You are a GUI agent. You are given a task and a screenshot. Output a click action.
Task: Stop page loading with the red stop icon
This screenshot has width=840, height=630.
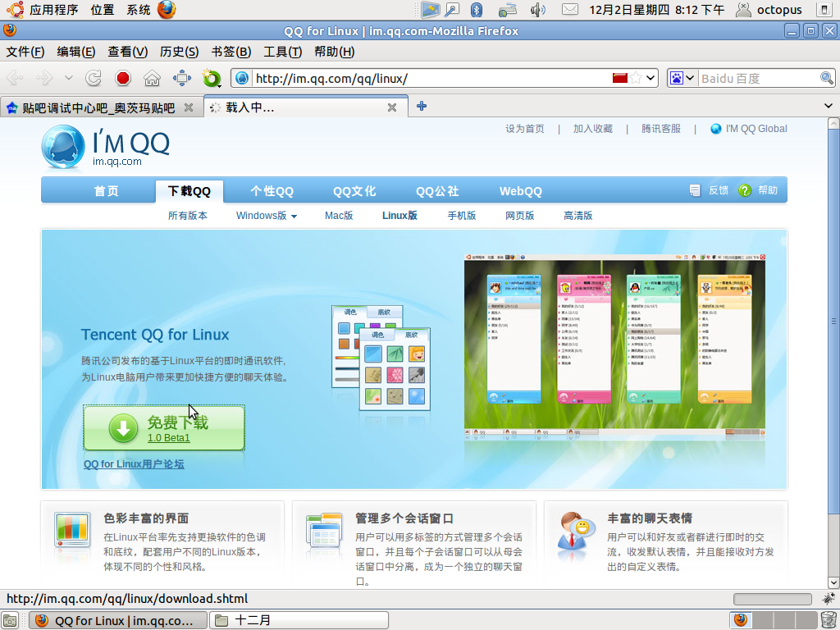point(123,78)
